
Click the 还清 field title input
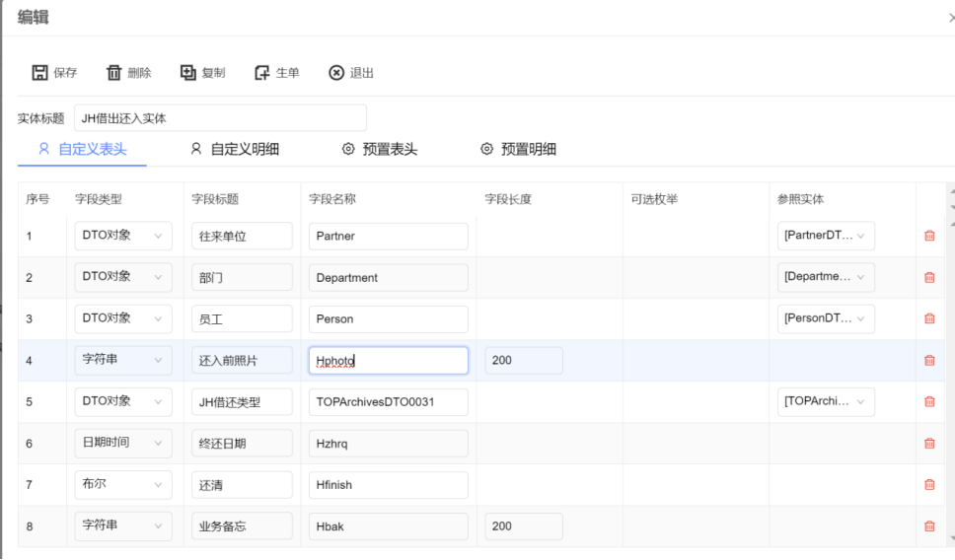click(x=242, y=485)
